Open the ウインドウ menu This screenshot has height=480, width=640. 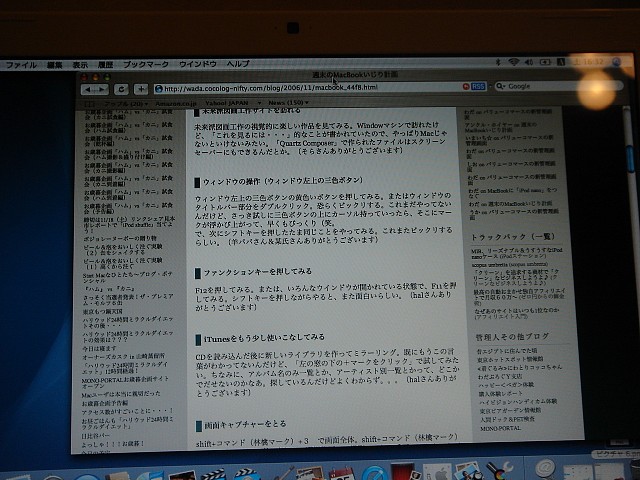[x=196, y=64]
